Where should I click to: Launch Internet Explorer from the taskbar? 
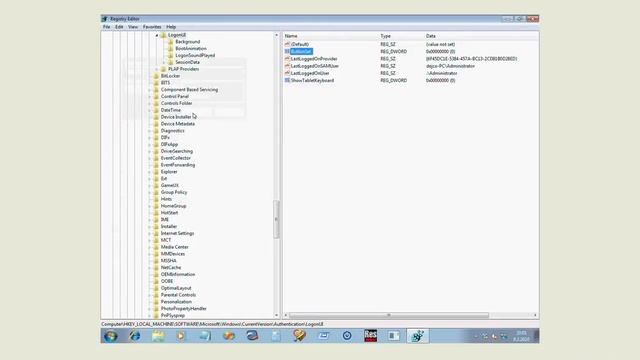(134, 336)
